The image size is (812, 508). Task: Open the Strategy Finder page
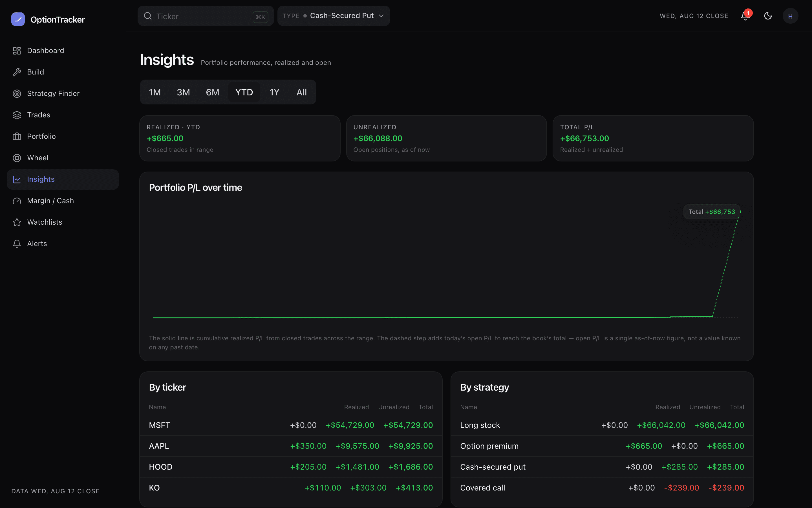tap(63, 94)
